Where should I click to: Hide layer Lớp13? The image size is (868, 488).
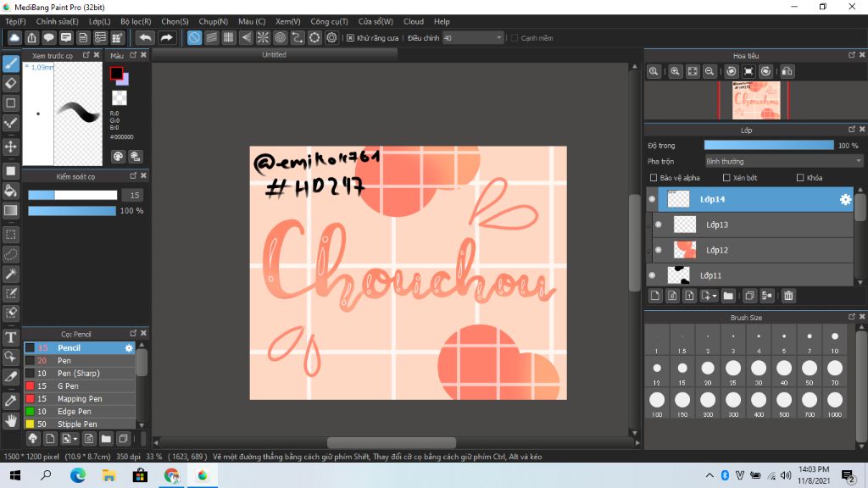pos(658,225)
